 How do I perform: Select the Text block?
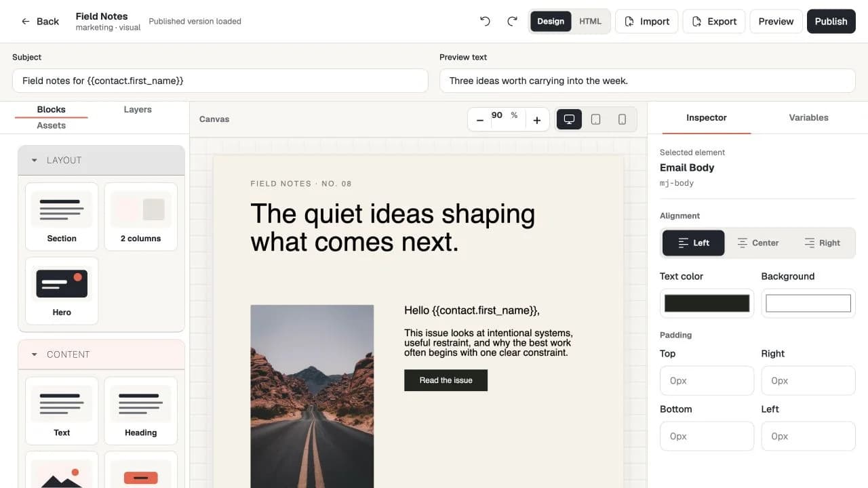click(62, 411)
